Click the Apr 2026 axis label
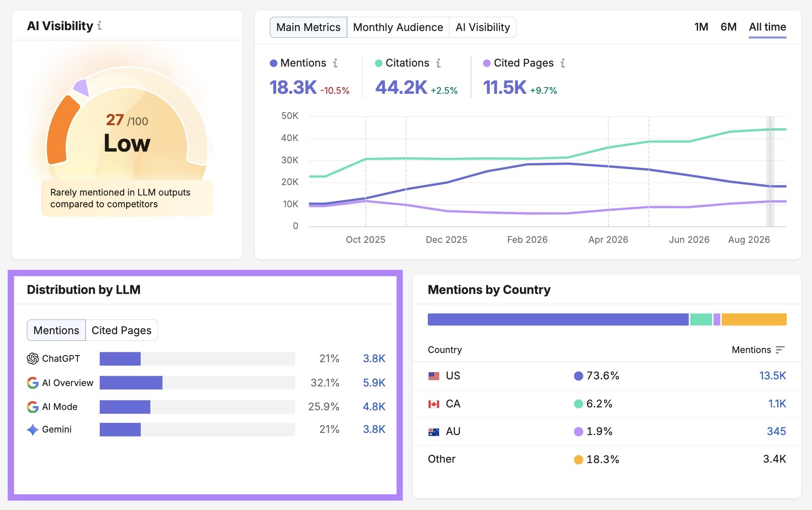 608,240
